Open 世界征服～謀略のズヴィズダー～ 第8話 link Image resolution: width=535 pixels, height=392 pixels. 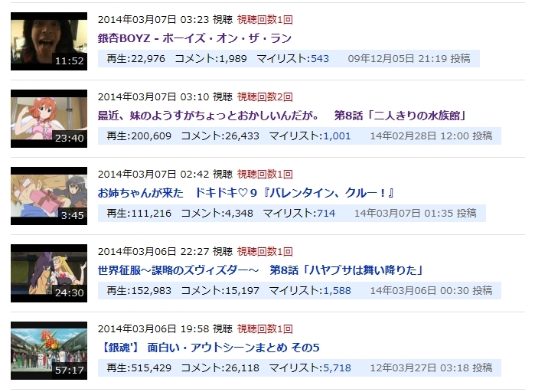(x=260, y=270)
